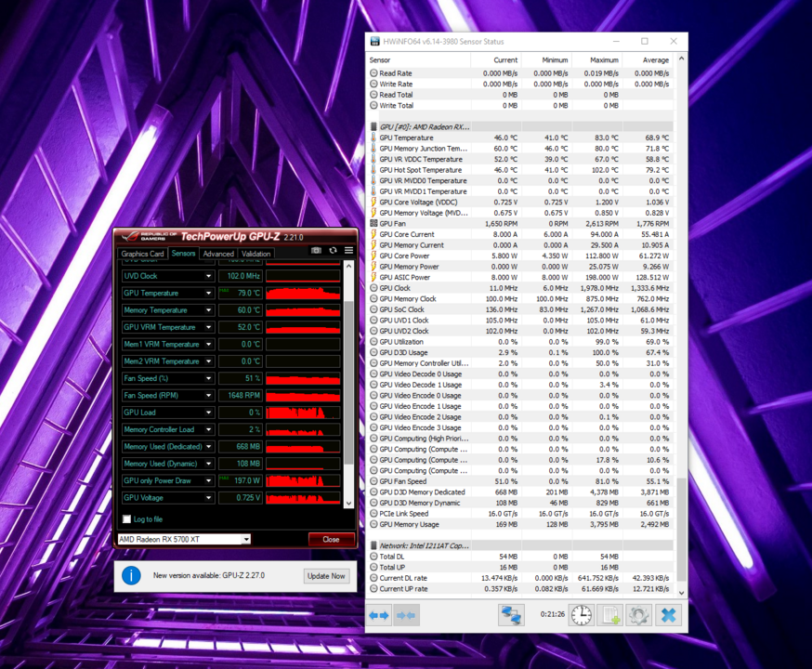812x669 pixels.
Task: Click the GPU only Power Draw history graph
Action: click(303, 481)
